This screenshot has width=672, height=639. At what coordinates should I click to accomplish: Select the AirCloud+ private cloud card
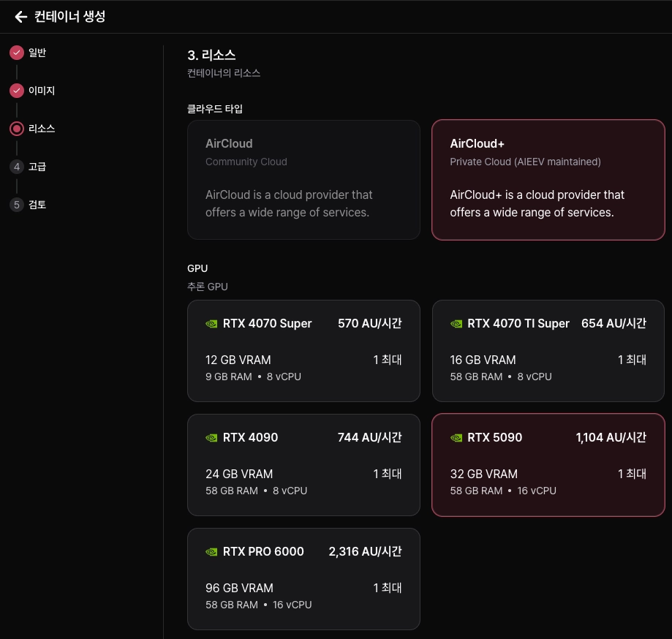pyautogui.click(x=548, y=180)
